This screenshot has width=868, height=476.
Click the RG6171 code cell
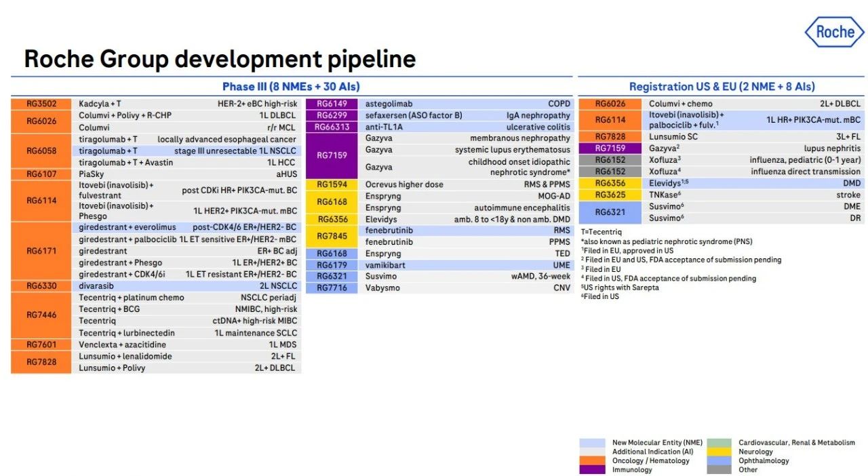[x=41, y=251]
